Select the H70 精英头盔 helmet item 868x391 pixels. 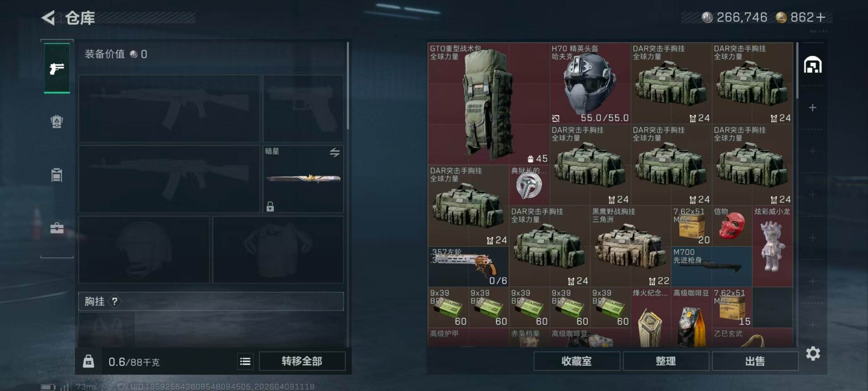[x=590, y=83]
